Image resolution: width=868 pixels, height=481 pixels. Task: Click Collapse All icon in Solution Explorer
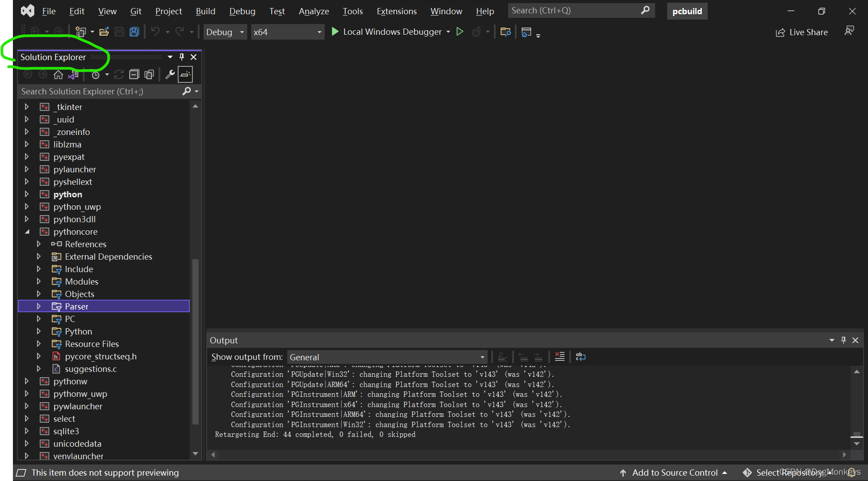pyautogui.click(x=134, y=74)
